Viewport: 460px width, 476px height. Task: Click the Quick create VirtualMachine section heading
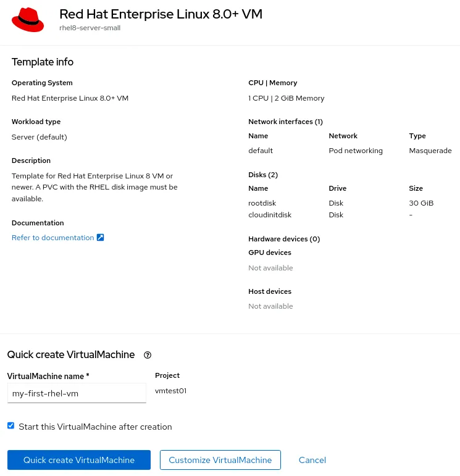click(x=71, y=354)
